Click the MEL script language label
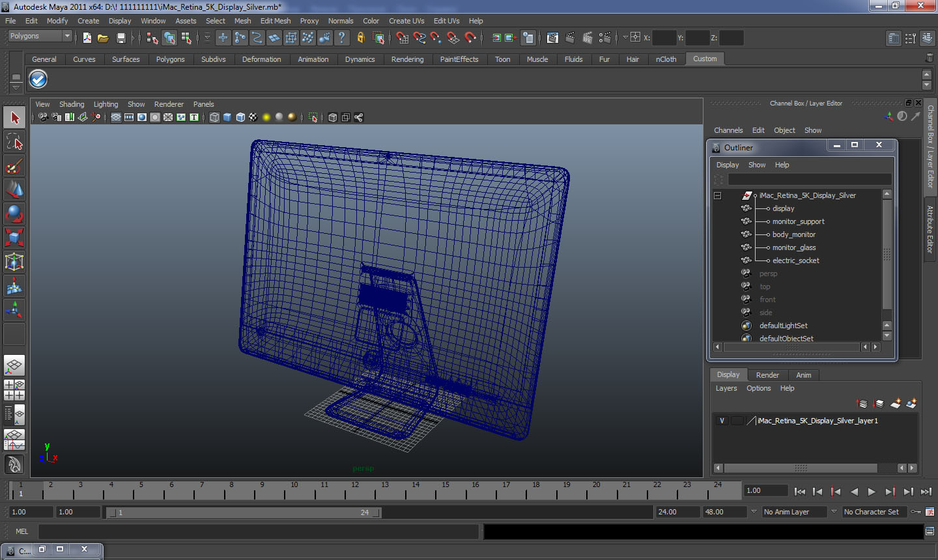The height and width of the screenshot is (560, 938). coord(21,531)
